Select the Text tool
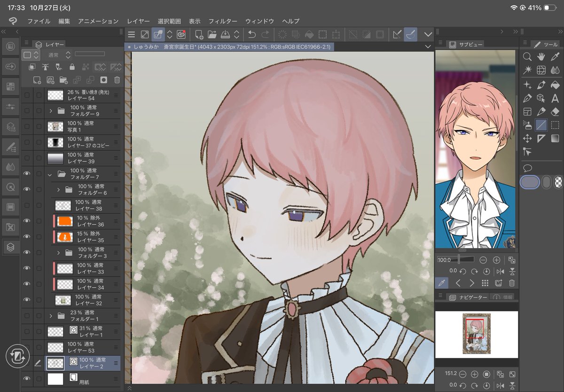564x392 pixels. (555, 98)
